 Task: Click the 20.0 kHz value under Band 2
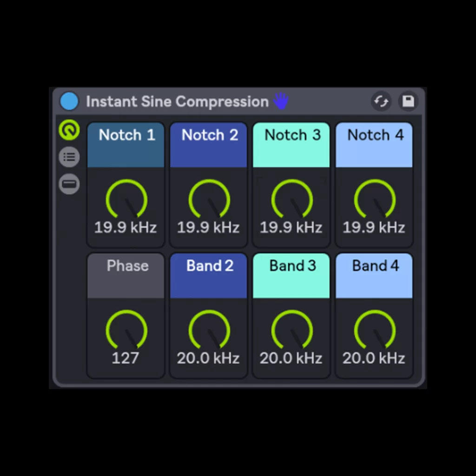click(x=209, y=358)
